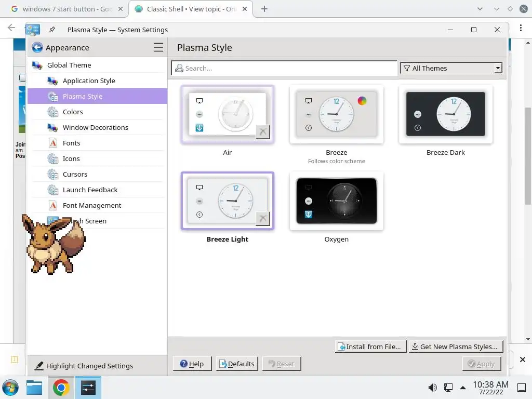
Task: Select Launch Feedback in the sidebar
Action: coord(97,190)
